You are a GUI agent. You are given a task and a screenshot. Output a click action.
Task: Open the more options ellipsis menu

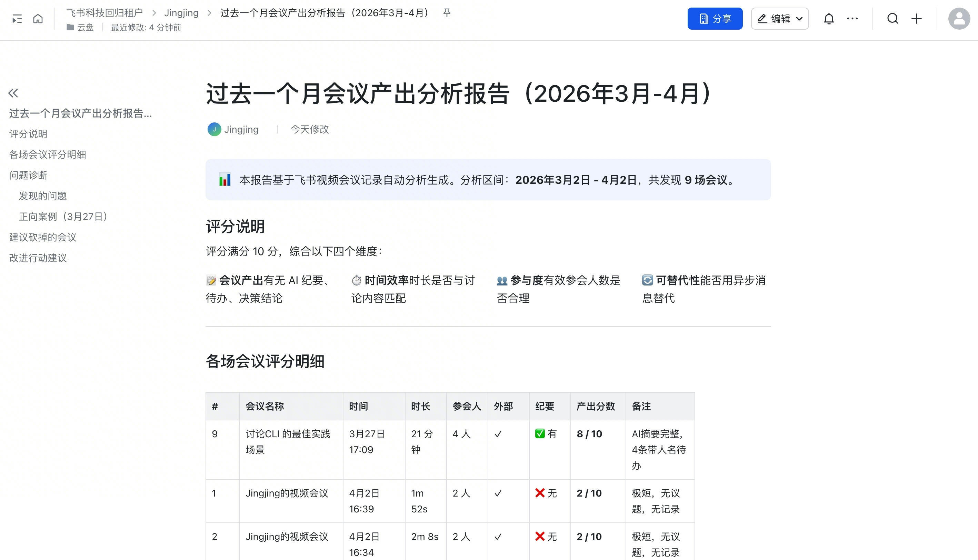[852, 19]
